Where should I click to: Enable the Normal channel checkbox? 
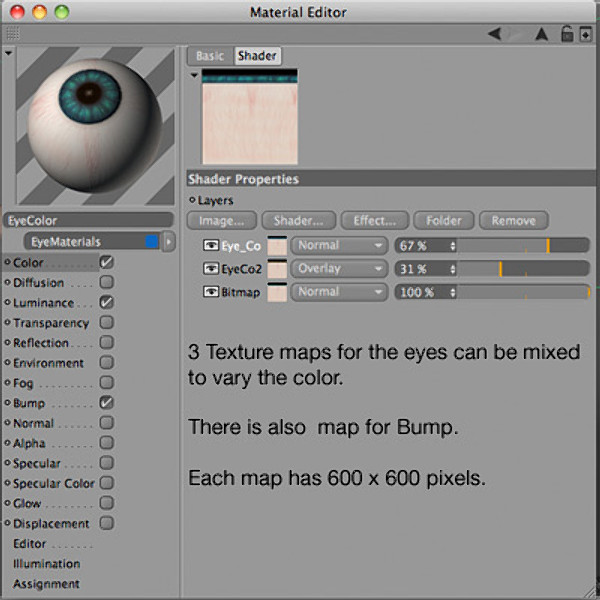(106, 422)
